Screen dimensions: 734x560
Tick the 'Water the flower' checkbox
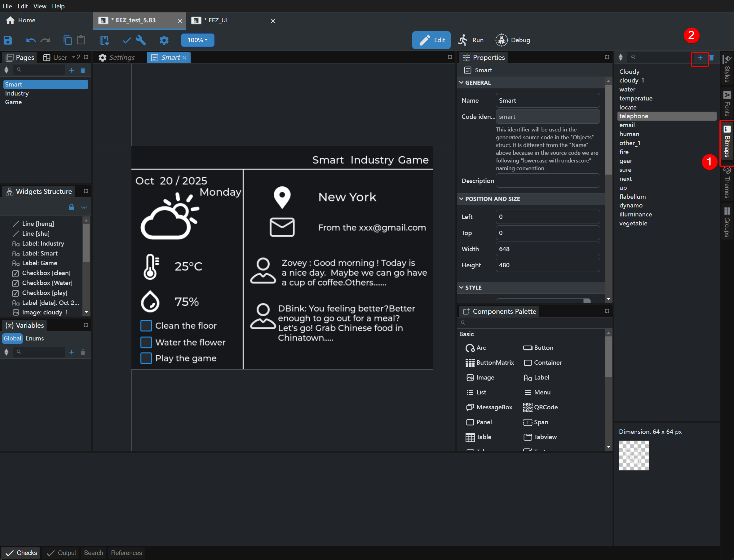coord(146,342)
